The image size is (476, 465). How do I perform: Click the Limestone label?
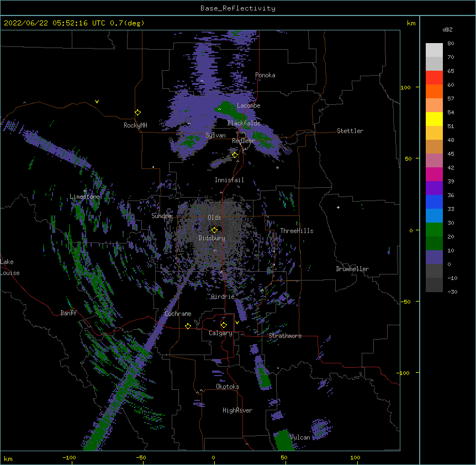pos(84,197)
